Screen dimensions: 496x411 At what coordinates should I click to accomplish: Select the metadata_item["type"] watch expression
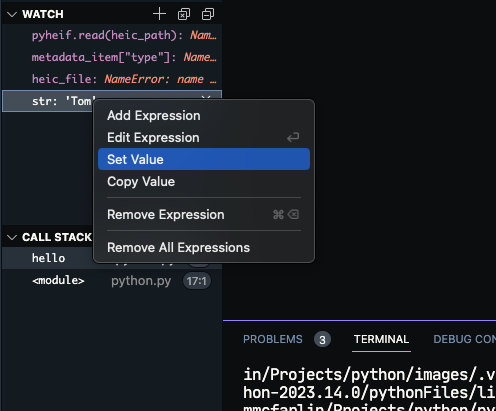click(112, 57)
